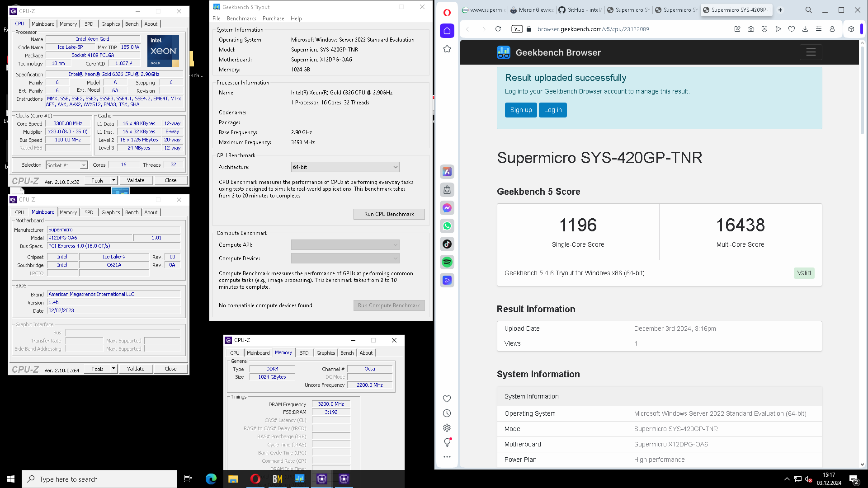Add page to bookmarks heart icon

(x=791, y=29)
